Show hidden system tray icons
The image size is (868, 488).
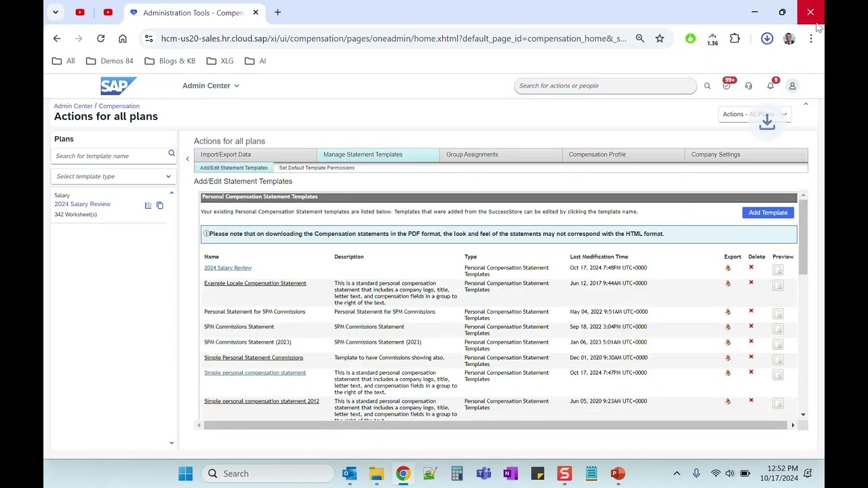click(676, 473)
